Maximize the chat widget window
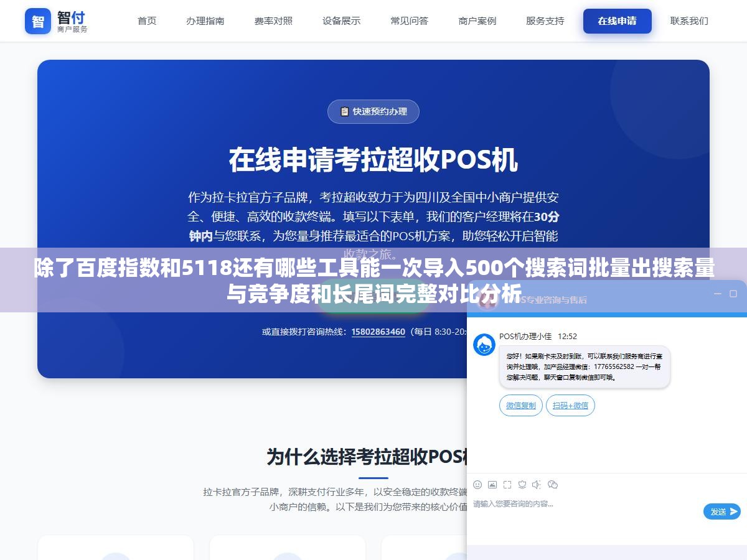 pos(734,294)
